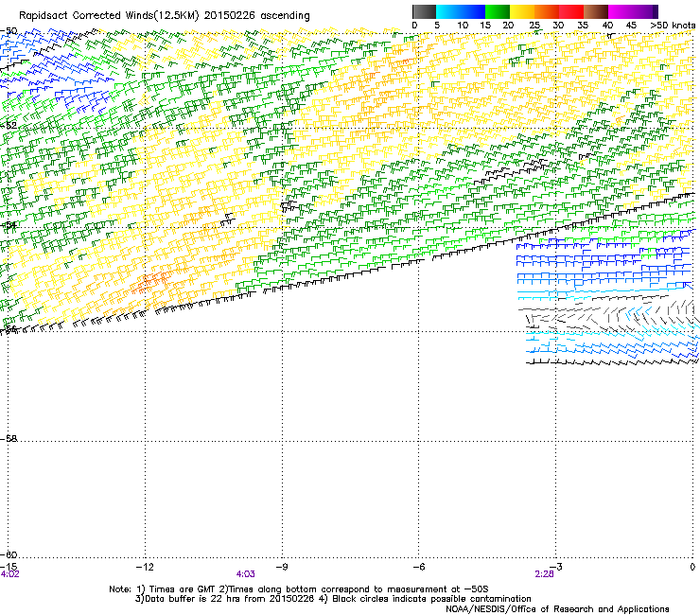This screenshot has width=700, height=615.
Task: Click the '-58' latitude axis label
Action: click(9, 439)
